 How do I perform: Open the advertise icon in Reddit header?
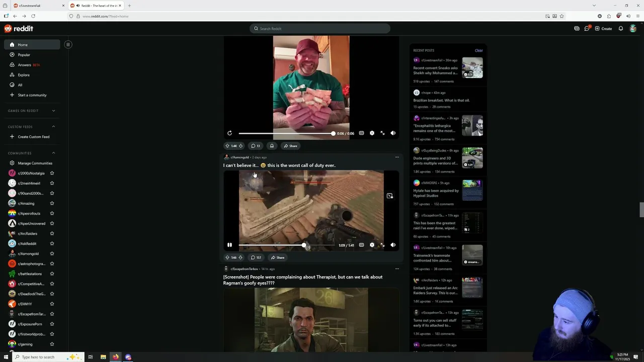point(577,29)
